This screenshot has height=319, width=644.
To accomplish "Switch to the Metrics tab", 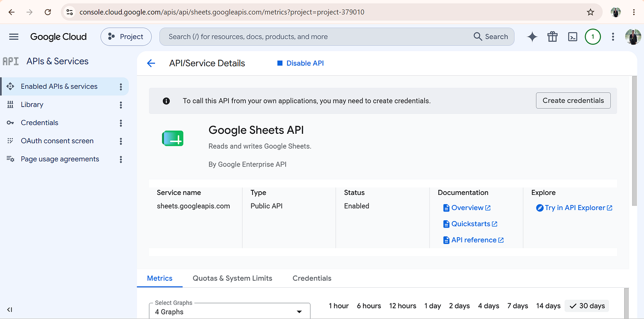I will (x=160, y=278).
